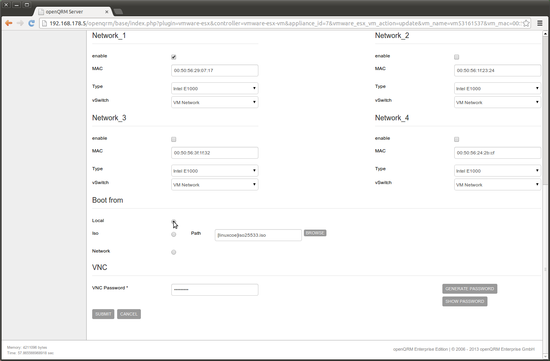
Task: Click the Network_4 MAC address field
Action: (497, 153)
